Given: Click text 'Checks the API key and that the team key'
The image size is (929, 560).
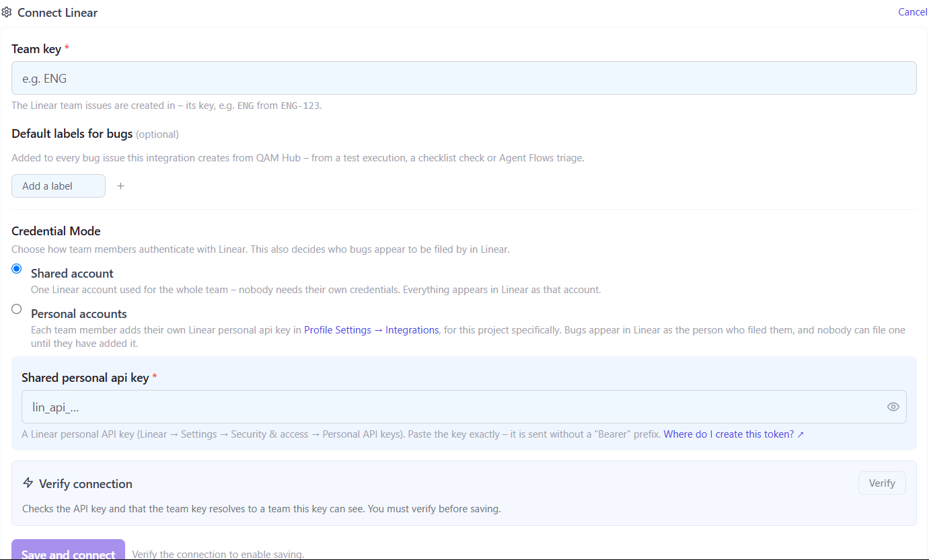Looking at the screenshot, I should pos(262,509).
